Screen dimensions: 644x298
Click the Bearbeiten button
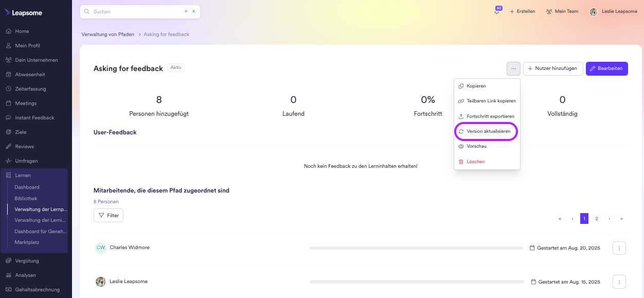point(606,68)
